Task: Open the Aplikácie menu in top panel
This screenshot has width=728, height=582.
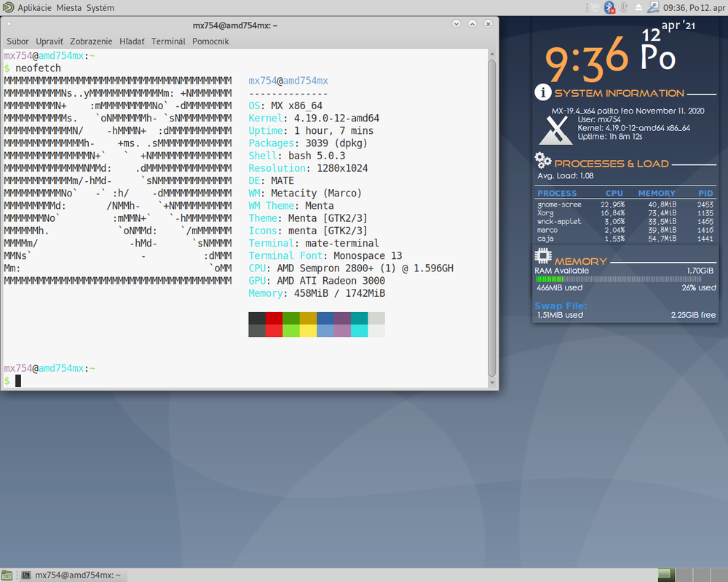Action: click(x=34, y=8)
